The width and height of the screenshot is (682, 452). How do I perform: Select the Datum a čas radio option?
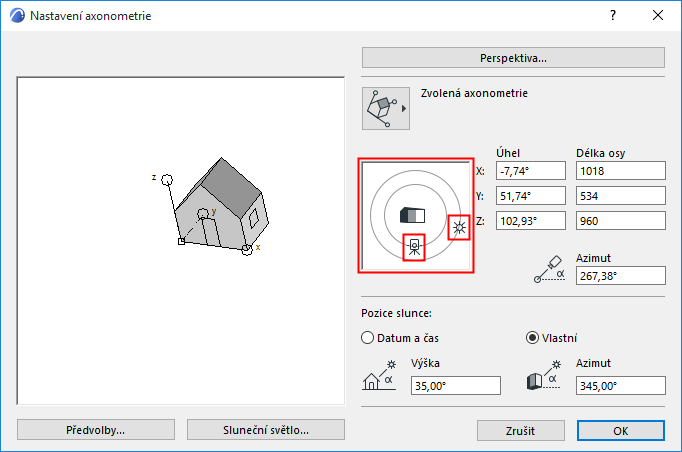coord(368,338)
